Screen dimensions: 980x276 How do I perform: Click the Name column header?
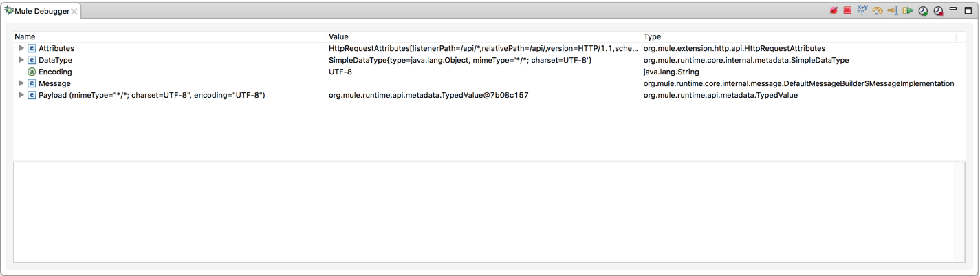pos(25,37)
